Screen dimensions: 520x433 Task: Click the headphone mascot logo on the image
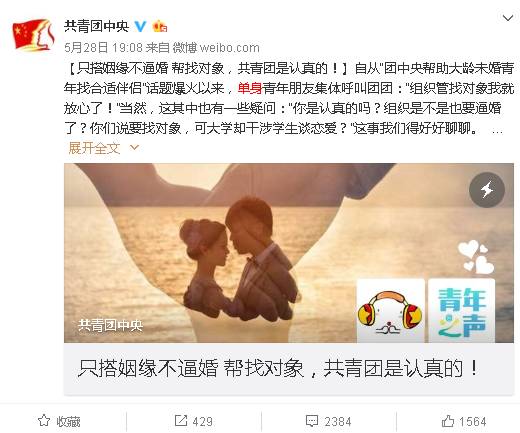[x=390, y=311]
